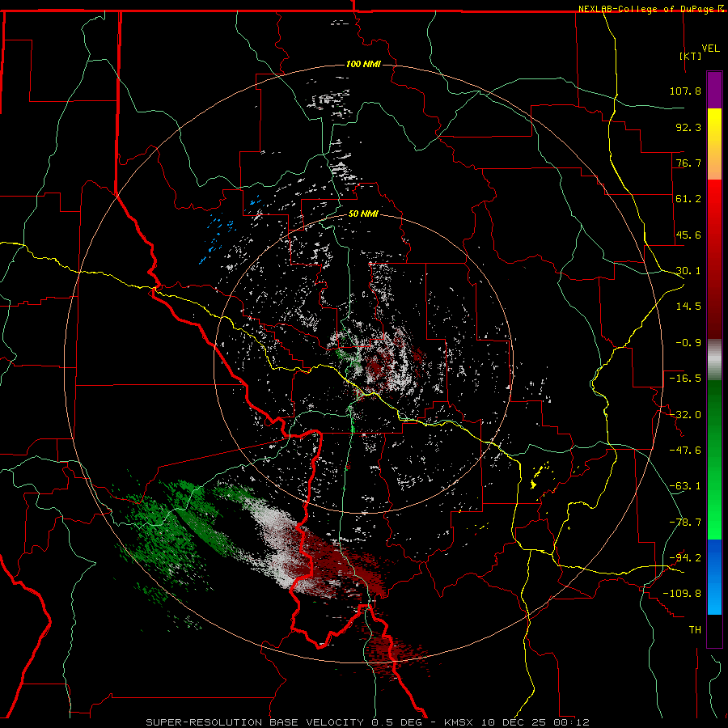Click the 30.1 velocity scale value
Image resolution: width=728 pixels, height=728 pixels.
click(x=688, y=271)
